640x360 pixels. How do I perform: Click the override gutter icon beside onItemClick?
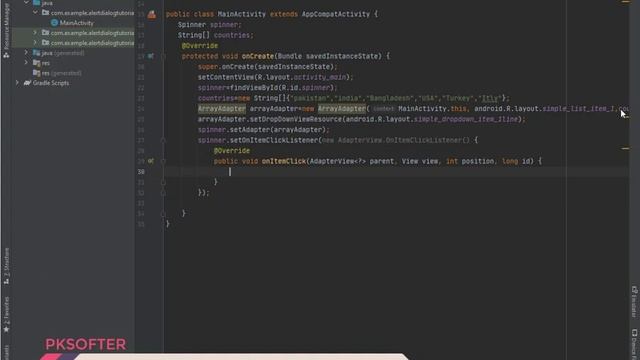151,161
